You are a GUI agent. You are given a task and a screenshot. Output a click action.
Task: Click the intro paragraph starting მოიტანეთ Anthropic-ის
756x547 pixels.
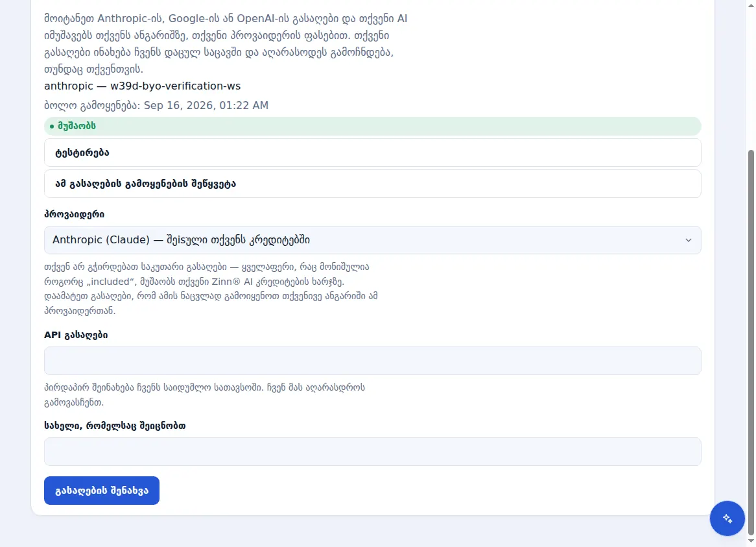coord(226,44)
